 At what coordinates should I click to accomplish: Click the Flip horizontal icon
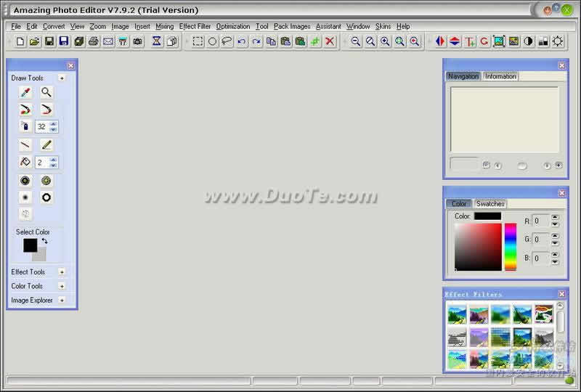click(440, 41)
